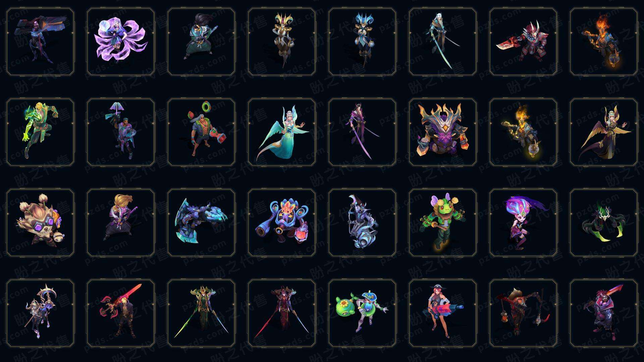Select the tan creature with purple goggles
644x362 pixels.
40,223
